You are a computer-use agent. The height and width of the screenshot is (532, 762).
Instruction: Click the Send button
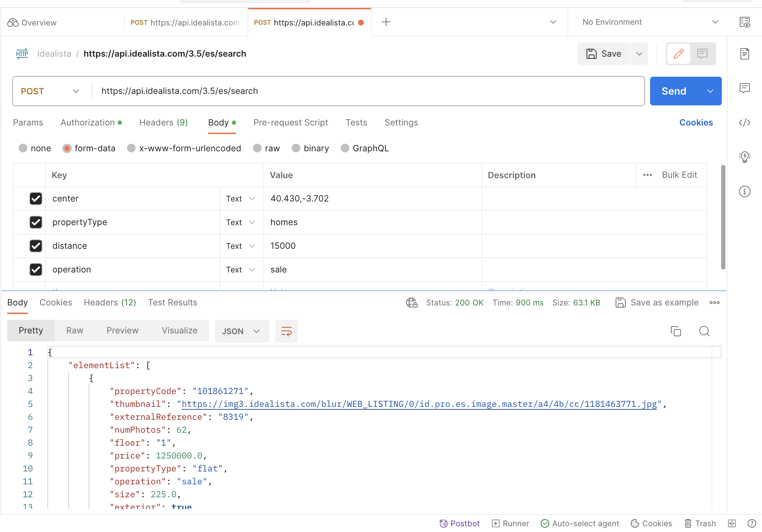(674, 91)
